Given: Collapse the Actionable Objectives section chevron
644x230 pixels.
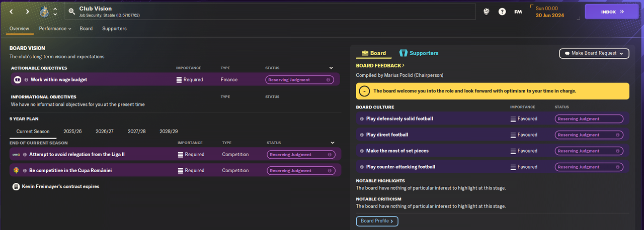Looking at the screenshot, I should [331, 68].
